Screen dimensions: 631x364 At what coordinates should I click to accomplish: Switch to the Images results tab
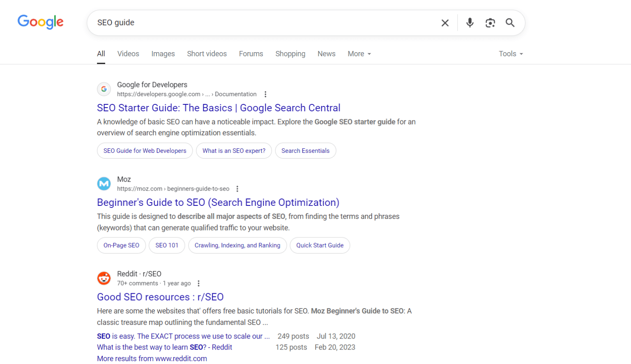point(163,54)
